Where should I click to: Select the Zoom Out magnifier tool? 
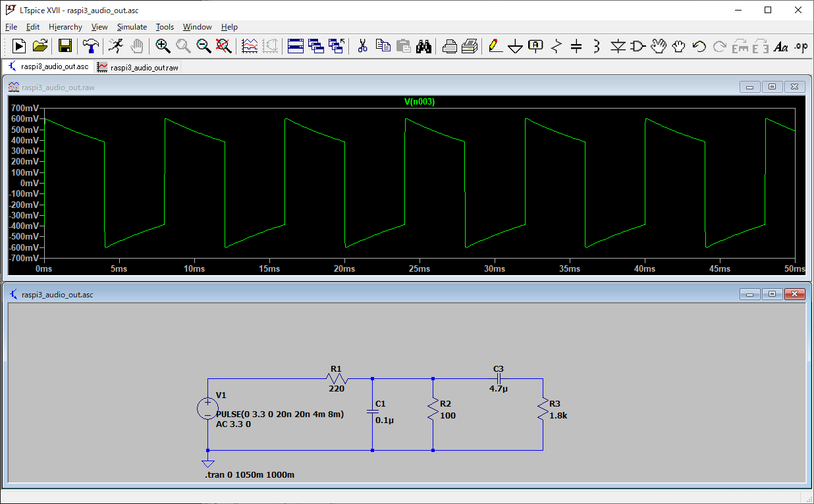[x=203, y=46]
